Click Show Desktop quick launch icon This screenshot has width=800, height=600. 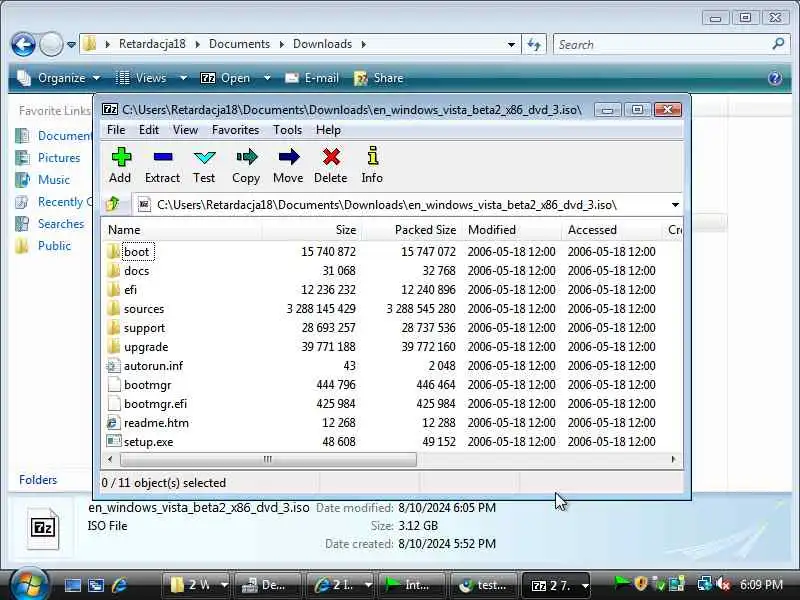point(72,585)
